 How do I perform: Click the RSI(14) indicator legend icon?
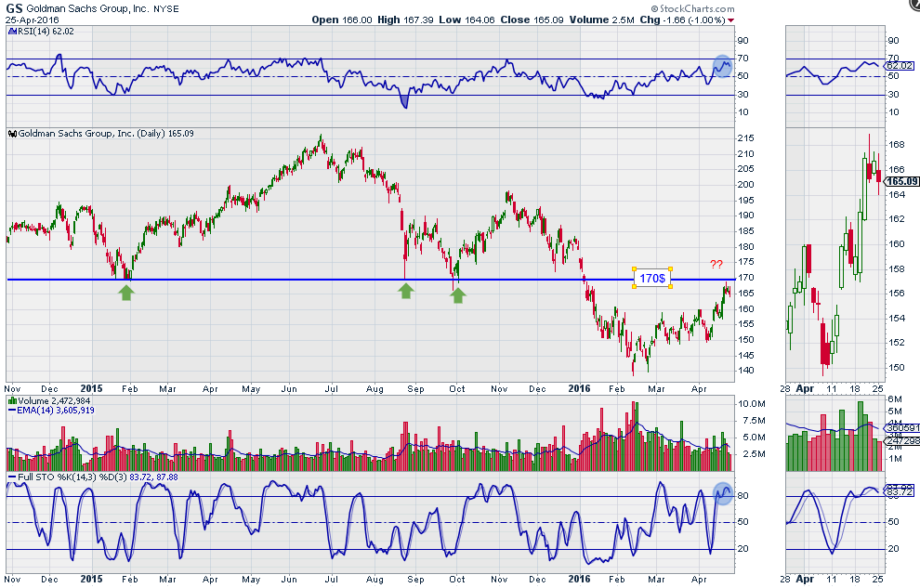[12, 31]
